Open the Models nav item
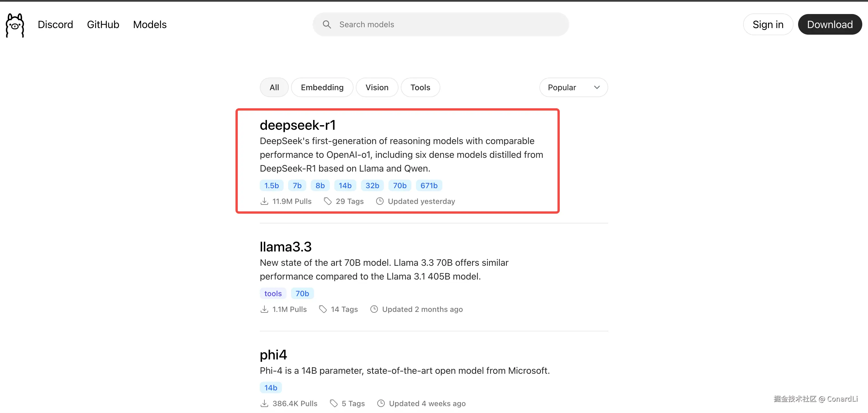Viewport: 868px width, 413px height. 150,25
